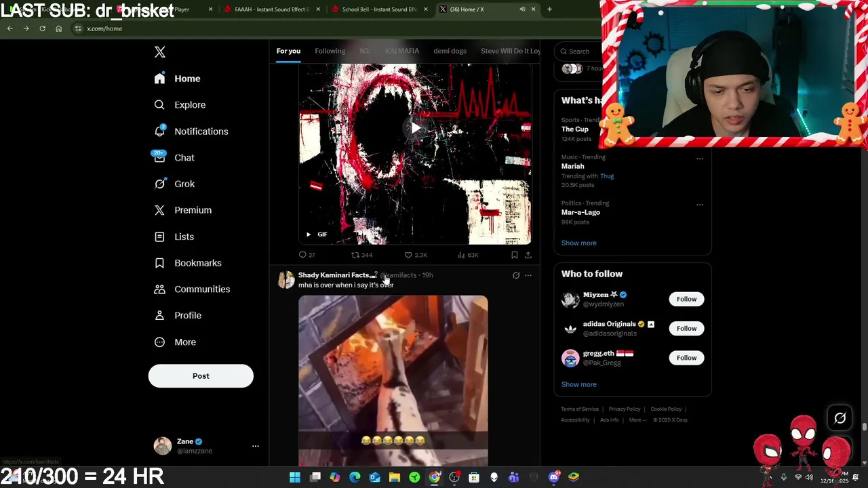Open the Accessibility link
Viewport: 868px width, 488px height.
(575, 420)
